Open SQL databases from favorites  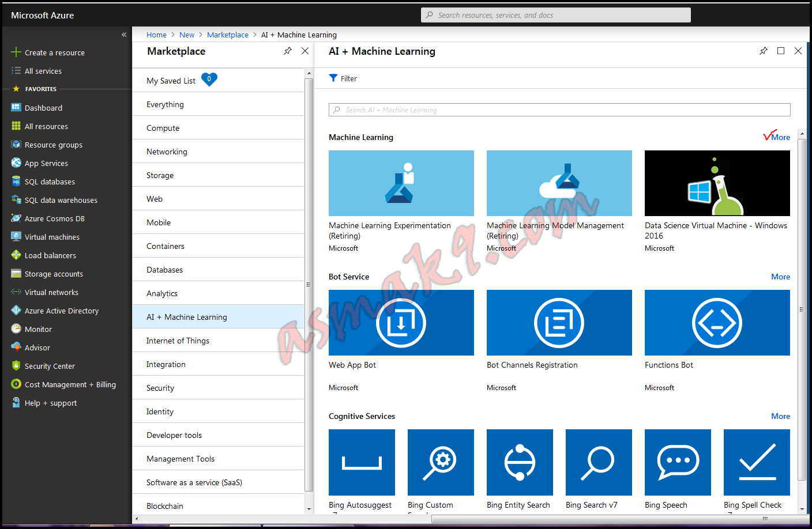(48, 181)
